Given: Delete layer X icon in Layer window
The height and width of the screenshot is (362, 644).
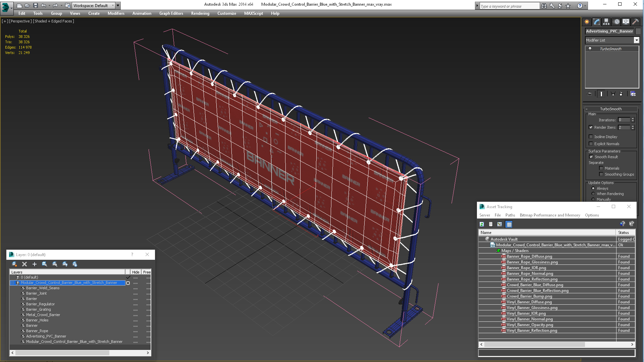Looking at the screenshot, I should [x=24, y=264].
